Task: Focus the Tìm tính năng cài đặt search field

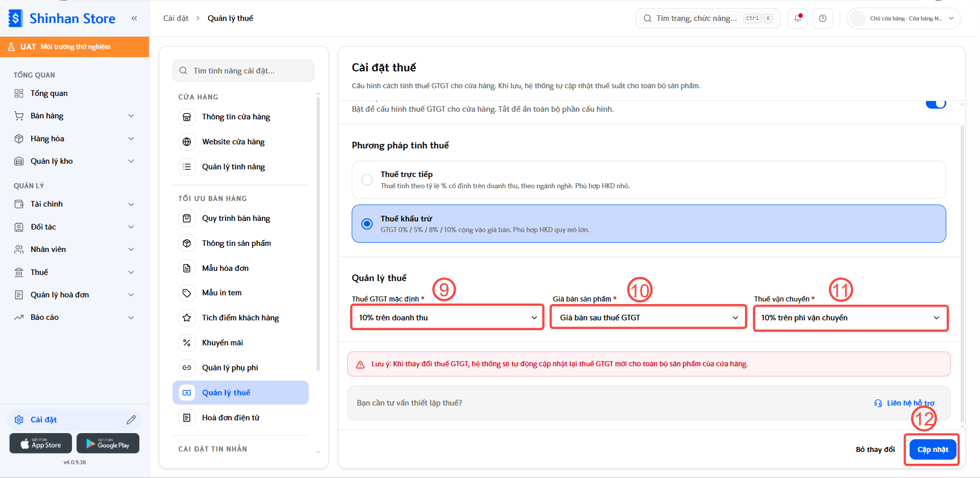Action: click(x=243, y=70)
